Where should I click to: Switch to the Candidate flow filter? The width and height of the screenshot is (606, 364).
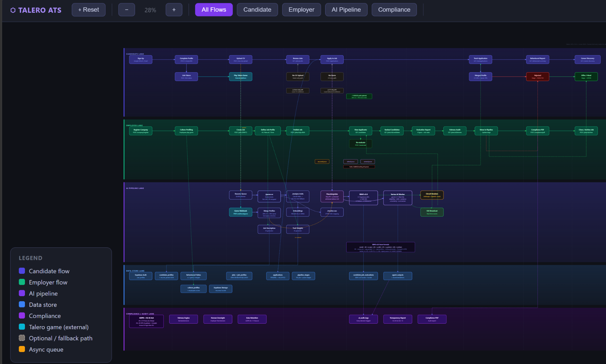(x=257, y=10)
